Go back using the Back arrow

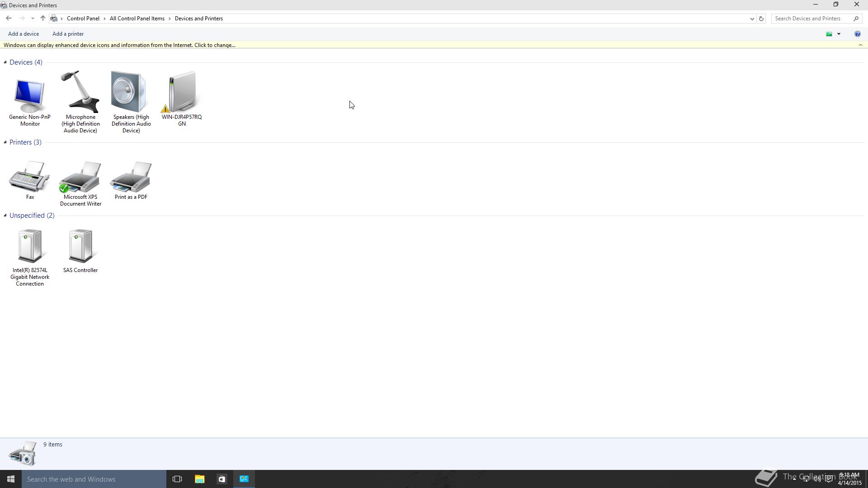(x=9, y=19)
